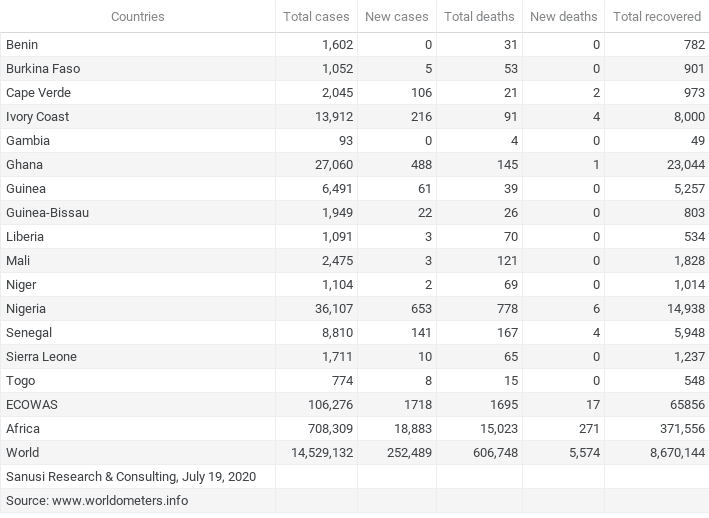
Task: Select the Total cases column header
Action: click(316, 17)
